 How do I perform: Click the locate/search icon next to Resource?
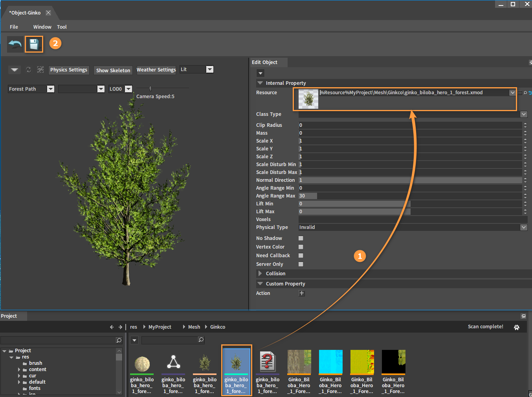pyautogui.click(x=525, y=93)
